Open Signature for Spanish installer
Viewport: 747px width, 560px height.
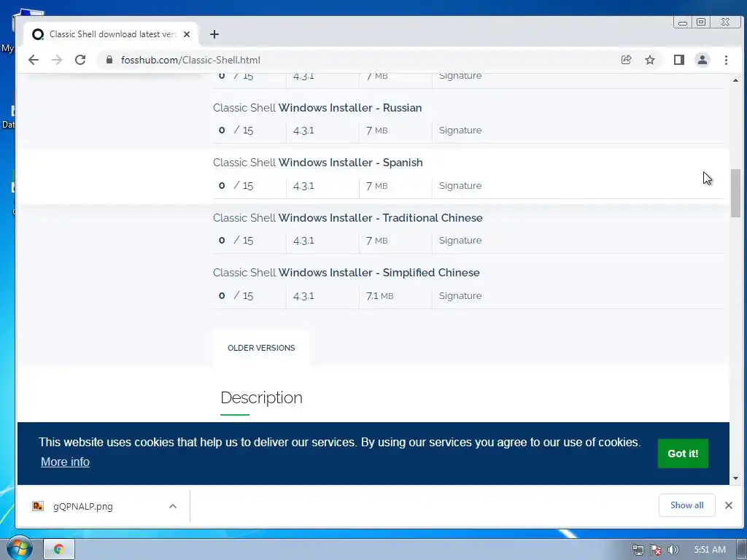[460, 186]
